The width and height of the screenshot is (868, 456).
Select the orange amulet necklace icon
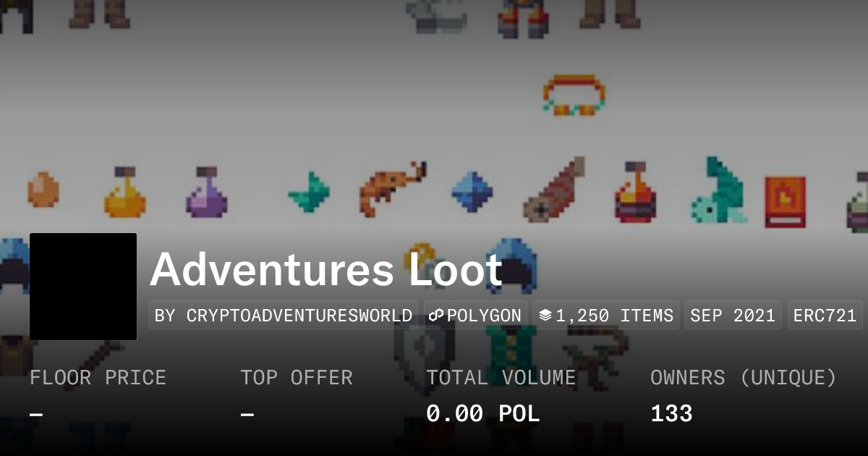(574, 95)
